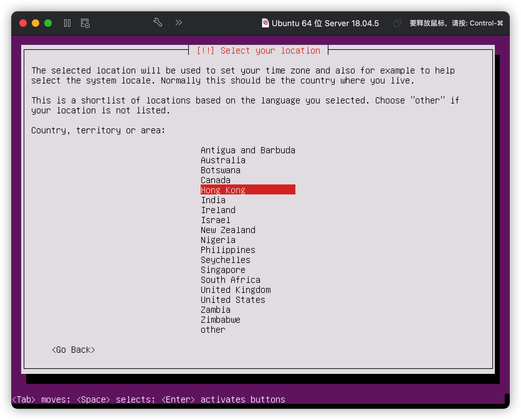
Task: Pause the virtual machine
Action: coord(67,23)
